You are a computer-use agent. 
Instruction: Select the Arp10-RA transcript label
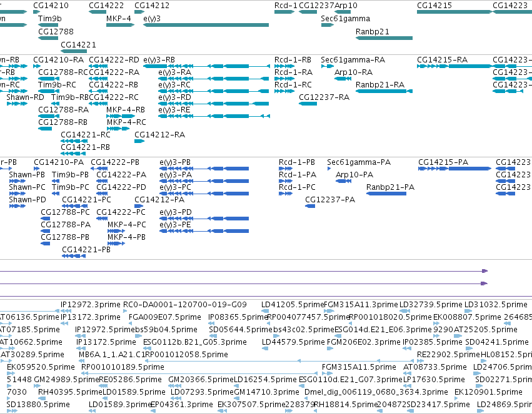(353, 72)
